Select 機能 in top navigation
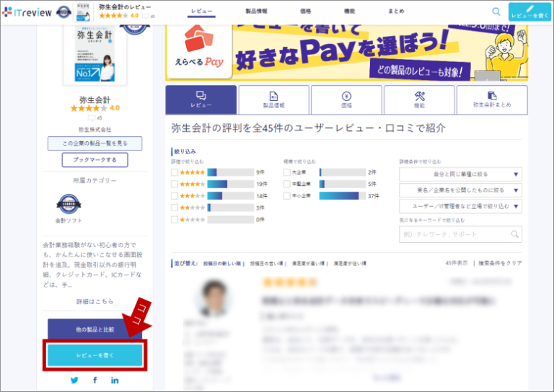Viewport: 554px width, 392px height. [349, 12]
